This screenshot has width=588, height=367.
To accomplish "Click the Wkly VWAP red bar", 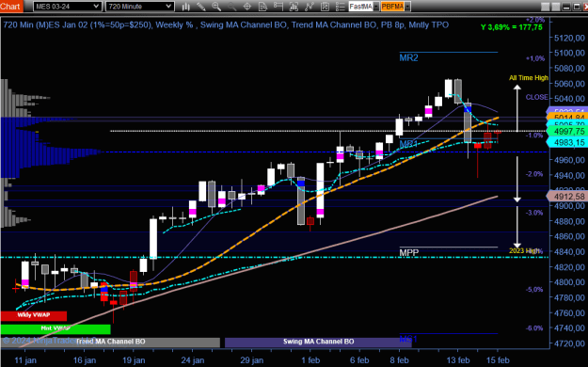I will pyautogui.click(x=33, y=315).
